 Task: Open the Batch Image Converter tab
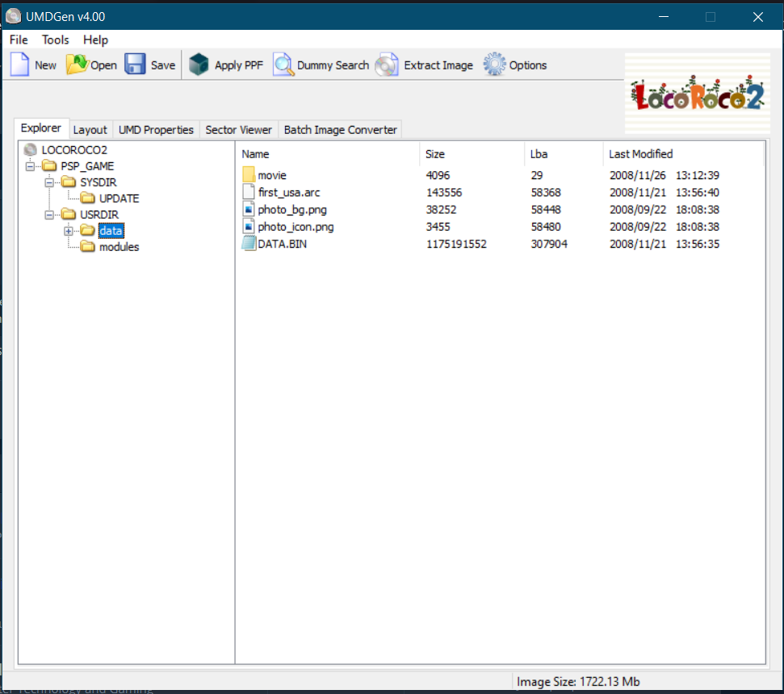click(340, 130)
